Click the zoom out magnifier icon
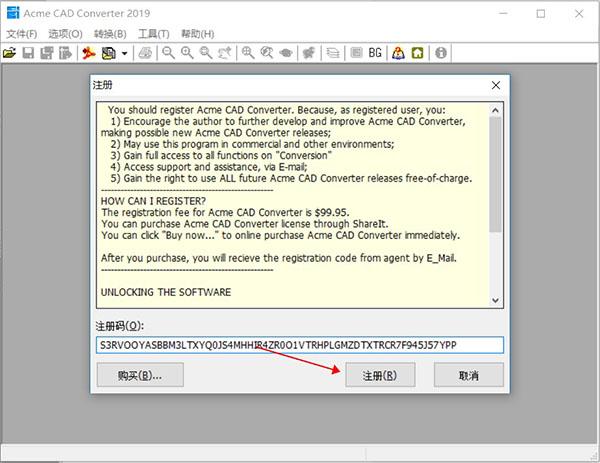600x463 pixels. coord(168,53)
